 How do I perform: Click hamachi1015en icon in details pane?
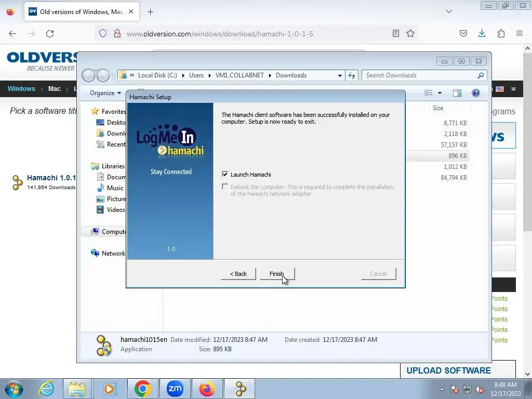(104, 345)
